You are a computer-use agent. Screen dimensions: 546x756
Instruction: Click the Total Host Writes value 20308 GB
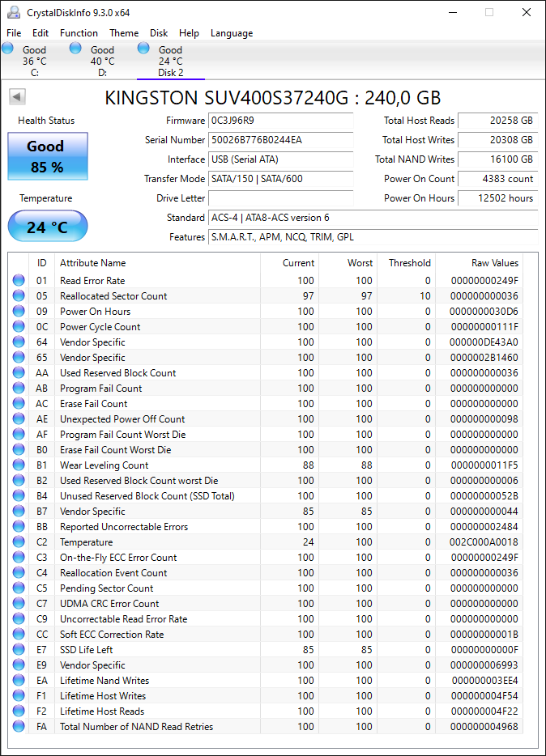(x=497, y=140)
